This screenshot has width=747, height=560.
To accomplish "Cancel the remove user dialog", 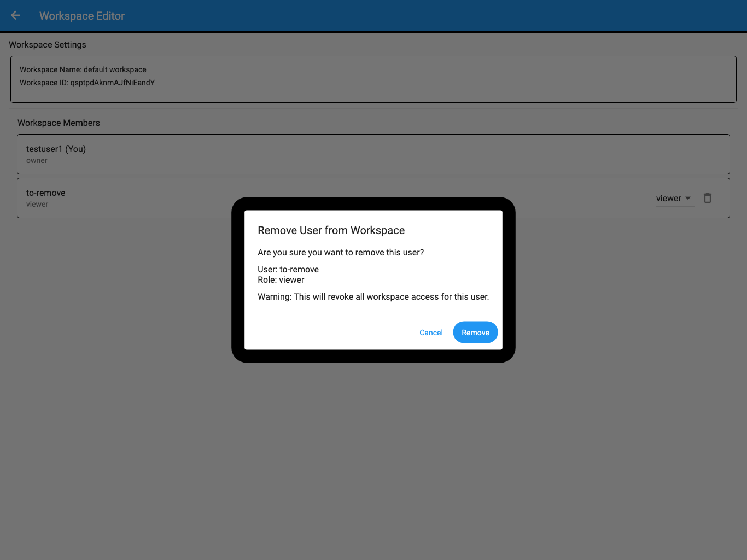I will point(431,332).
